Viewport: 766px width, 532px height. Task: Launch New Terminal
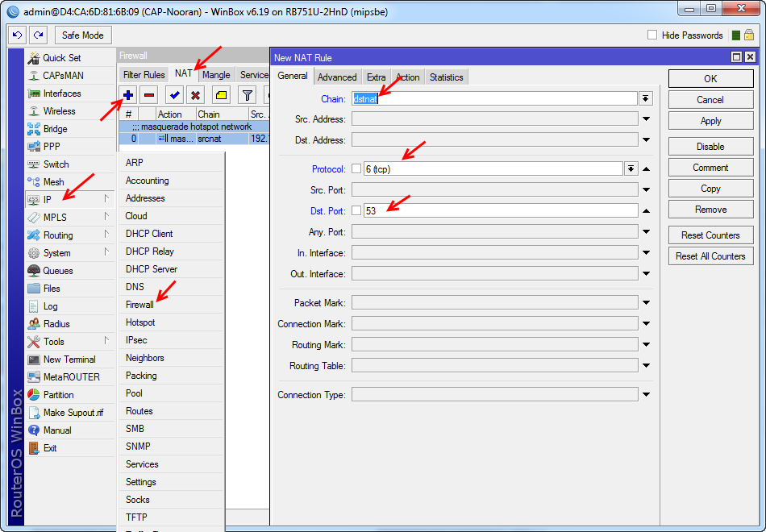coord(69,359)
